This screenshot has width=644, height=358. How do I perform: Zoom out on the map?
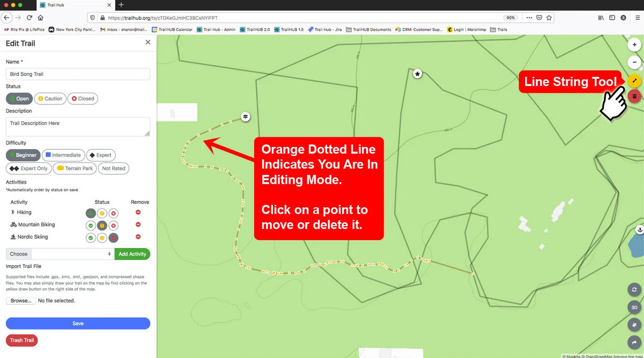[634, 62]
